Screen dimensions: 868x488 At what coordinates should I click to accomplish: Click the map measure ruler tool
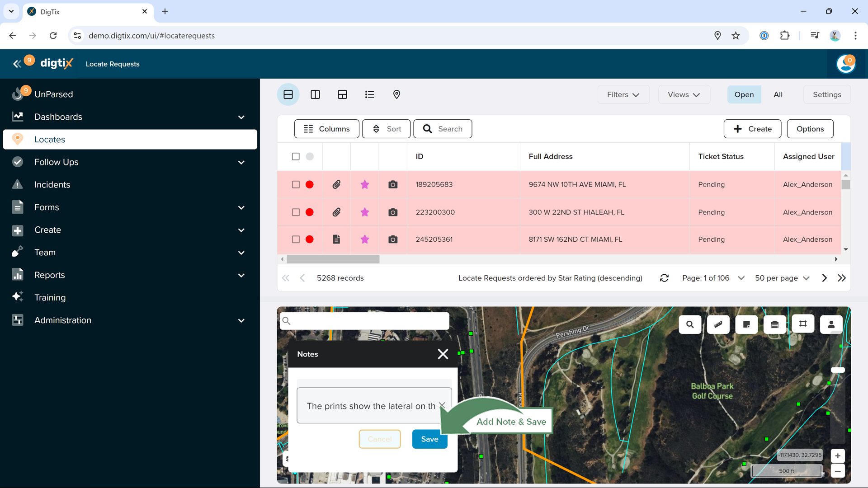pyautogui.click(x=718, y=324)
